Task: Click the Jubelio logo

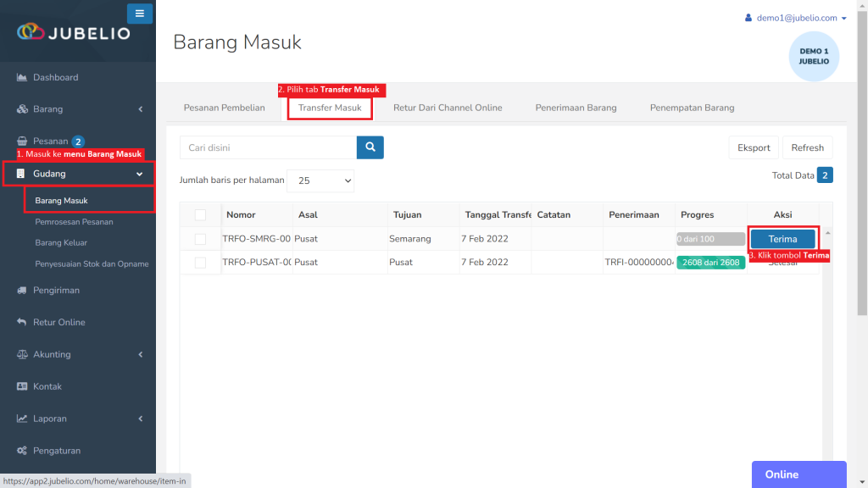Action: [x=74, y=33]
